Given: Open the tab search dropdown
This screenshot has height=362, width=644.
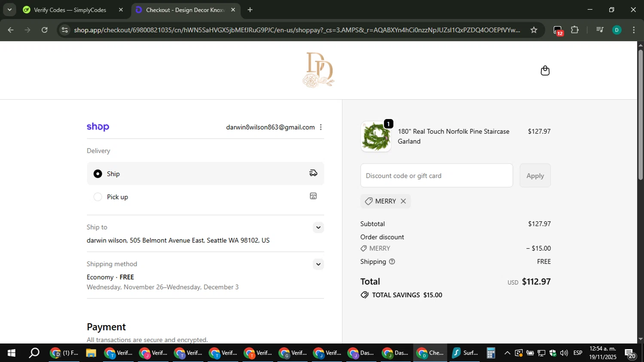Looking at the screenshot, I should (x=9, y=9).
